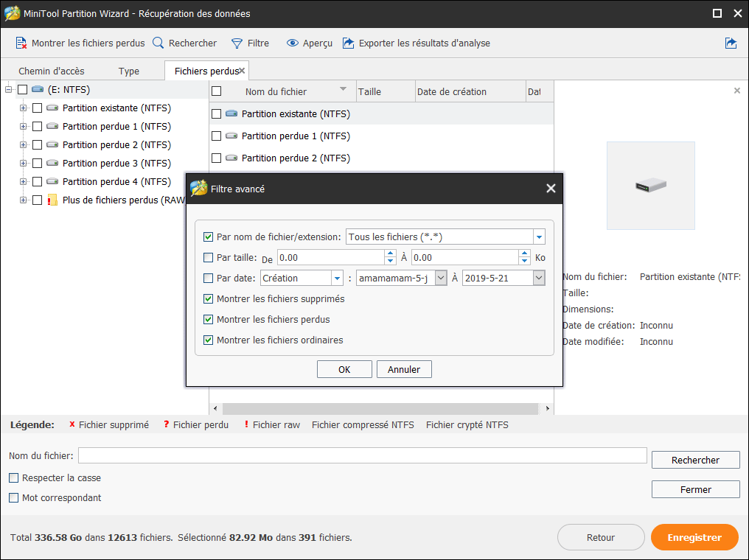Image resolution: width=749 pixels, height=560 pixels.
Task: Click the Aperçu eye icon
Action: [293, 43]
